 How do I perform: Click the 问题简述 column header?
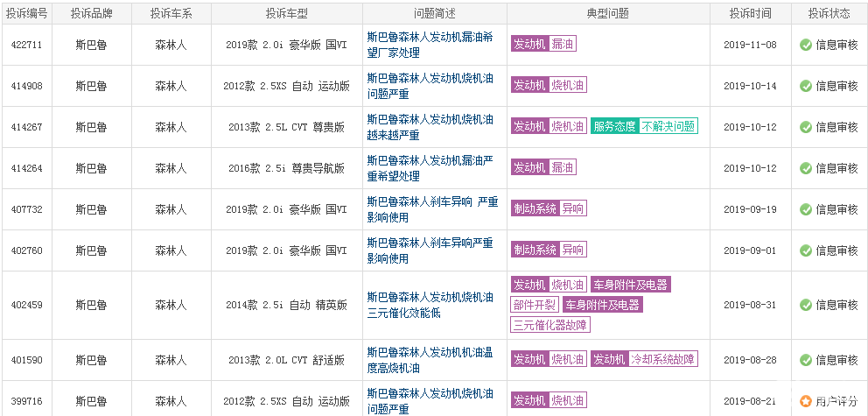tap(435, 14)
